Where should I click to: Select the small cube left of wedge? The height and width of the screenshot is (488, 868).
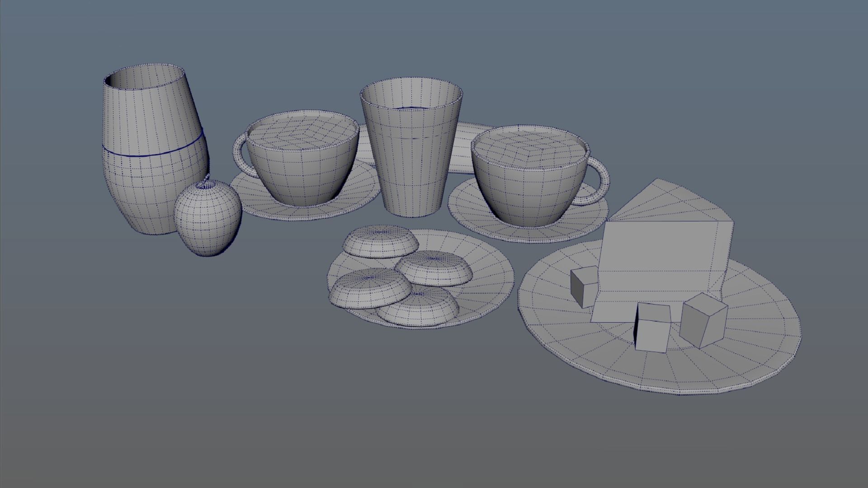583,287
